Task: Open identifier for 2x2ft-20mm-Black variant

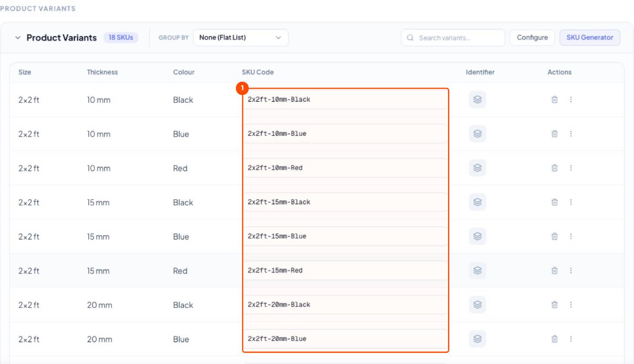Action: 477,305
